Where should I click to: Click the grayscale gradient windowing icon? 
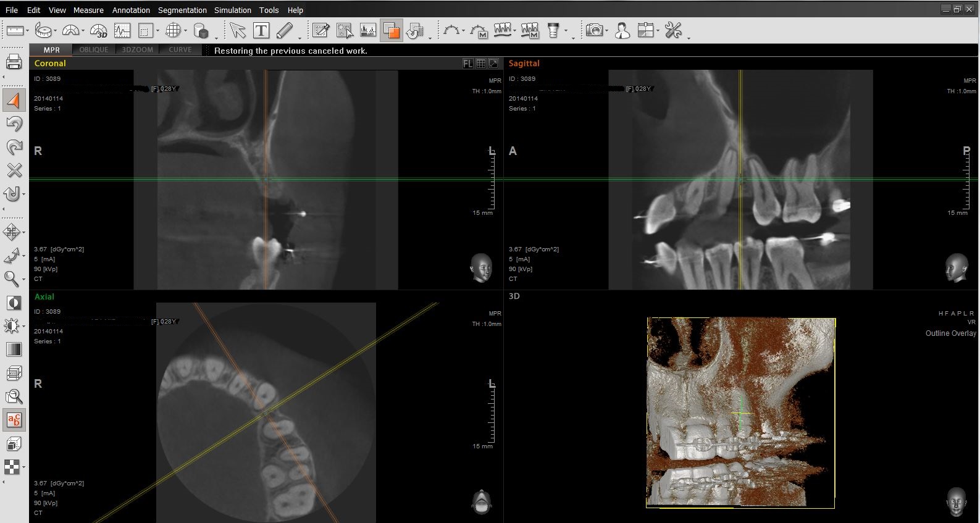coord(14,349)
